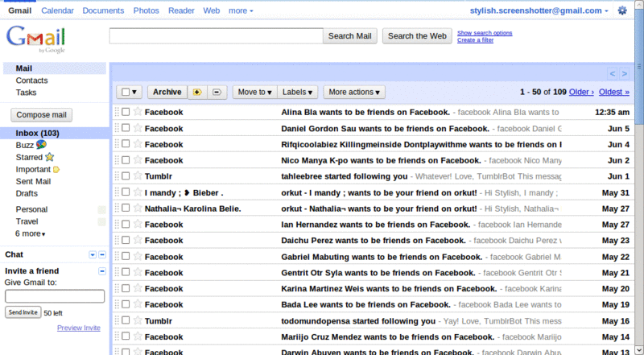644x355 pixels.
Task: Click the Travel label color box
Action: pos(102,222)
